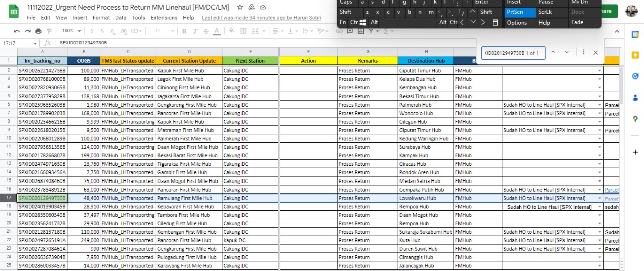
Task: Select the Paint format tool
Action: (x=50, y=31)
